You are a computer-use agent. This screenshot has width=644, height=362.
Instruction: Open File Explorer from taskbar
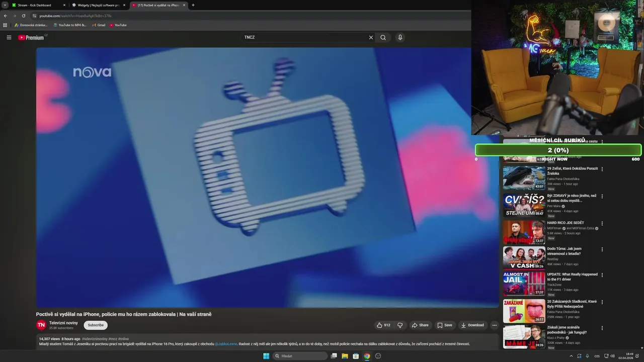[345, 356]
